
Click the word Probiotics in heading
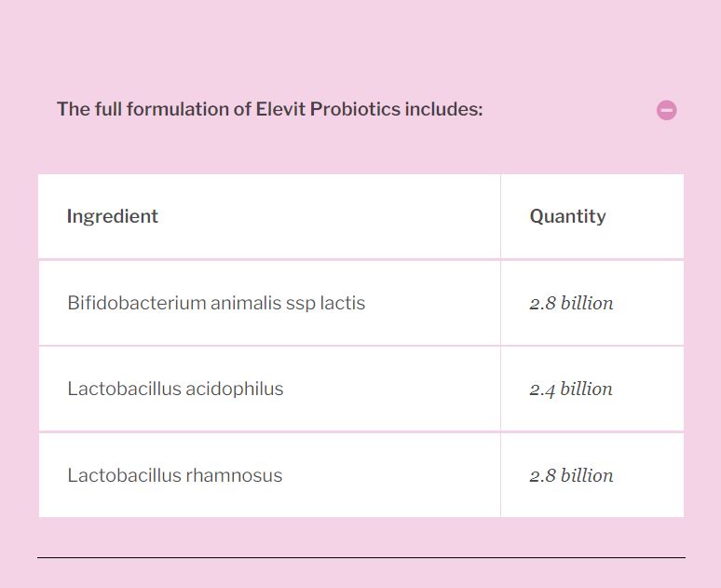356,110
